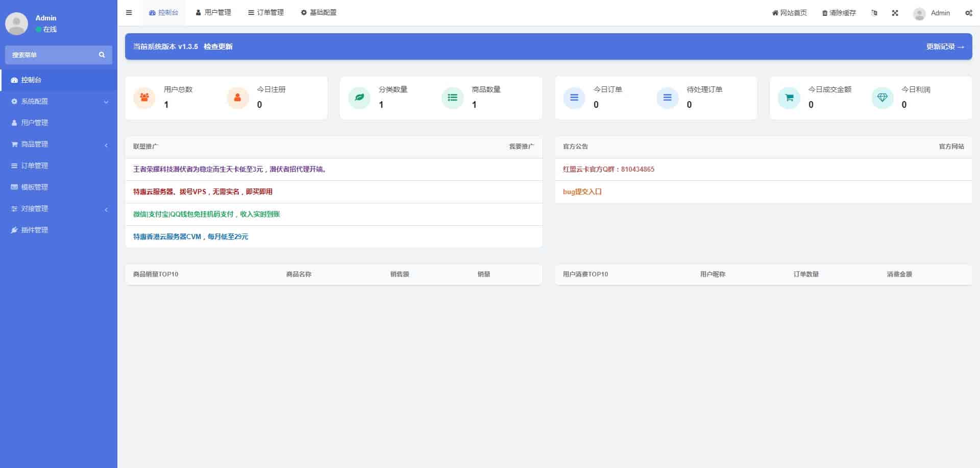This screenshot has width=980, height=468.
Task: Click the fullscreen expand icon in header
Action: 895,13
